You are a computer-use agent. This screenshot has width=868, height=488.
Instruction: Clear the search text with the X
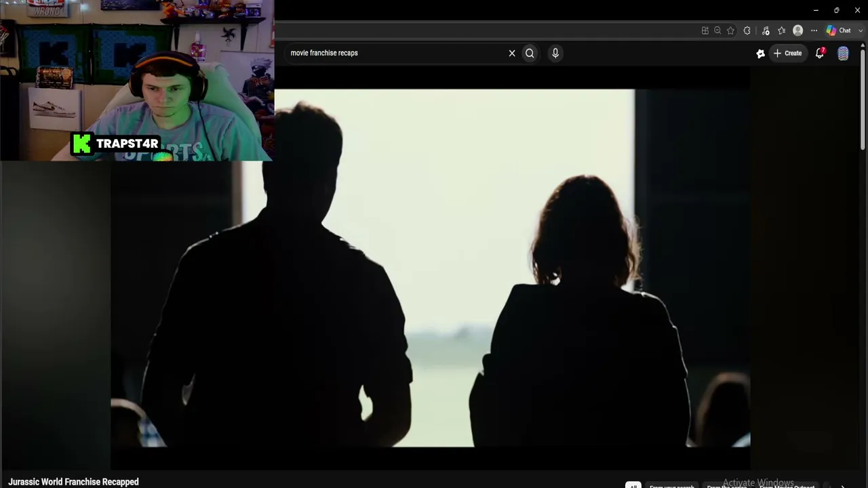(512, 53)
